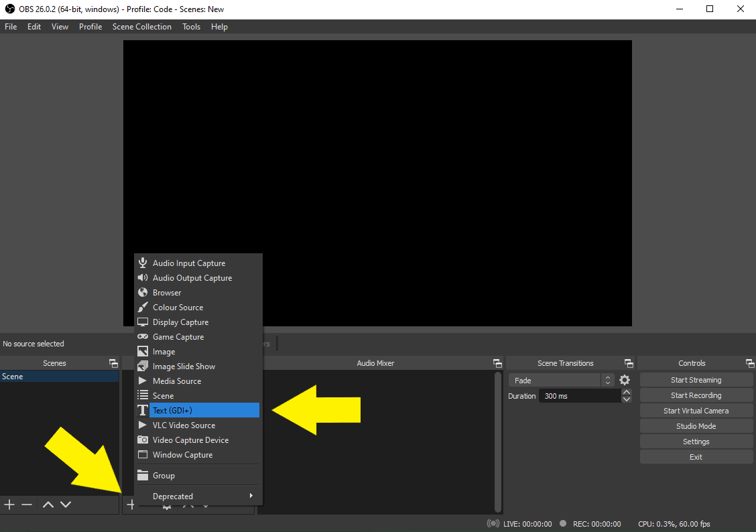This screenshot has width=756, height=532.
Task: Open transition properties gear icon
Action: point(625,380)
